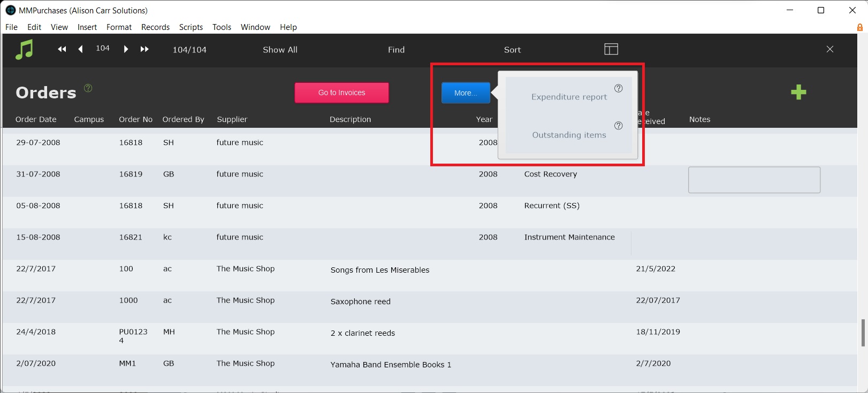Click the Sort button
This screenshot has height=393, width=868.
(512, 50)
